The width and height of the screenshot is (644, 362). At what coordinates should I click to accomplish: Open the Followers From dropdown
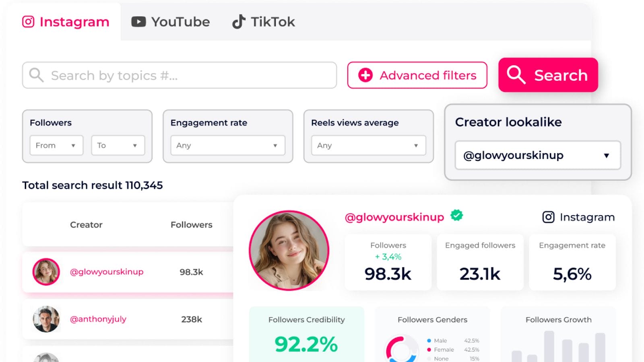tap(56, 145)
